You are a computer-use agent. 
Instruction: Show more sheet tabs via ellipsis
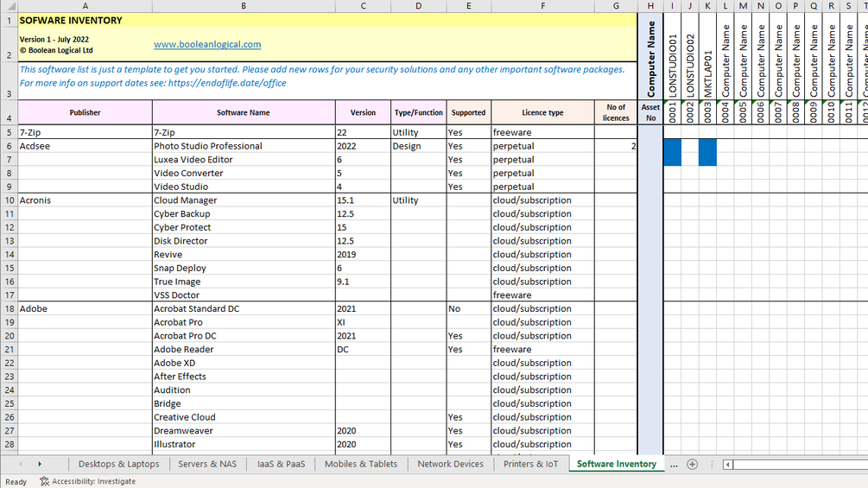click(x=674, y=465)
